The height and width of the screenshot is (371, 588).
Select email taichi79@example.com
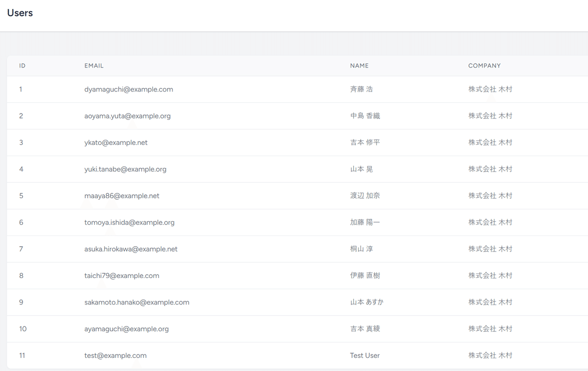click(x=122, y=276)
